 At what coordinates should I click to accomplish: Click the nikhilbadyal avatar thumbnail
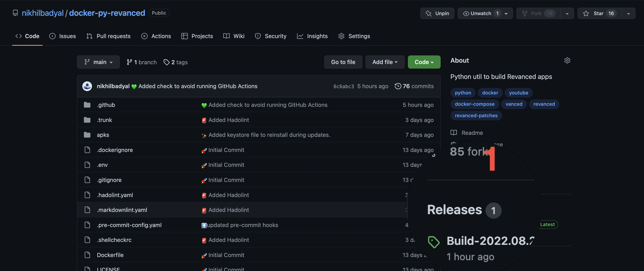pos(87,86)
